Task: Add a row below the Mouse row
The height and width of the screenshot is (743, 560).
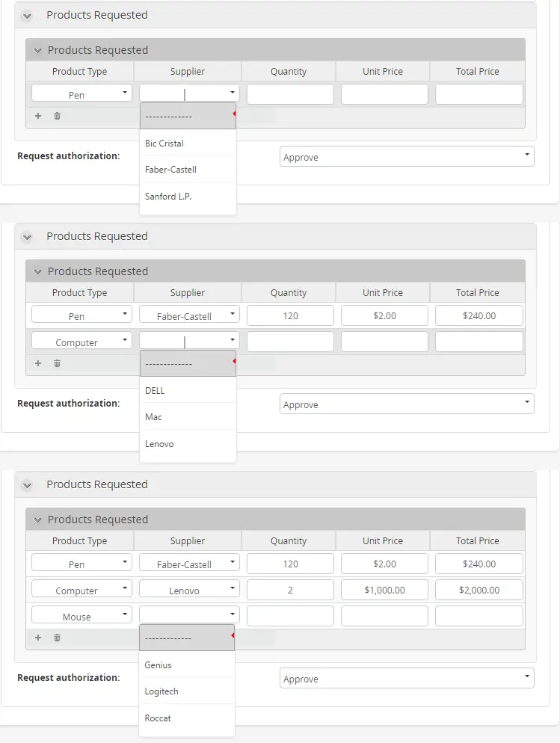Action: coord(38,638)
